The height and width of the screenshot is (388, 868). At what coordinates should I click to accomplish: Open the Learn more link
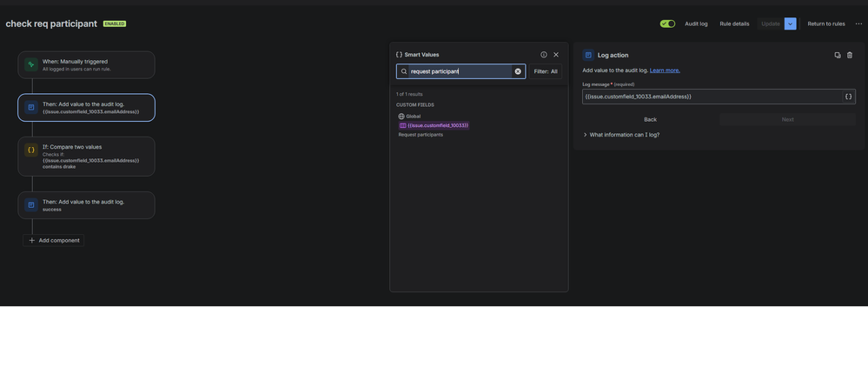coord(665,70)
